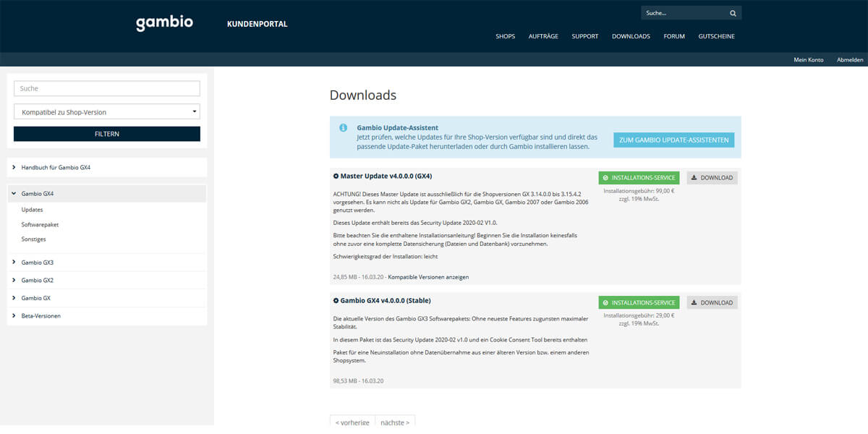Click gear icon beside Gambio GX4 v4.0.0.0 (Stable)

click(x=336, y=300)
